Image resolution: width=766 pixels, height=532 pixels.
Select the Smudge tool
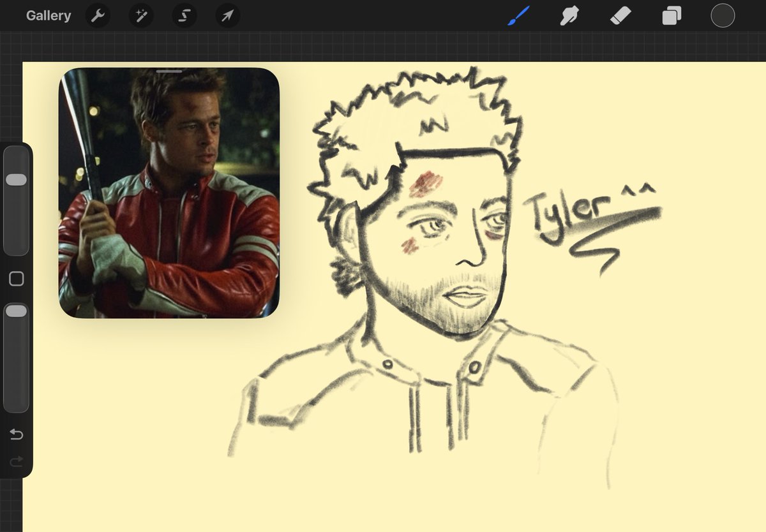point(569,16)
